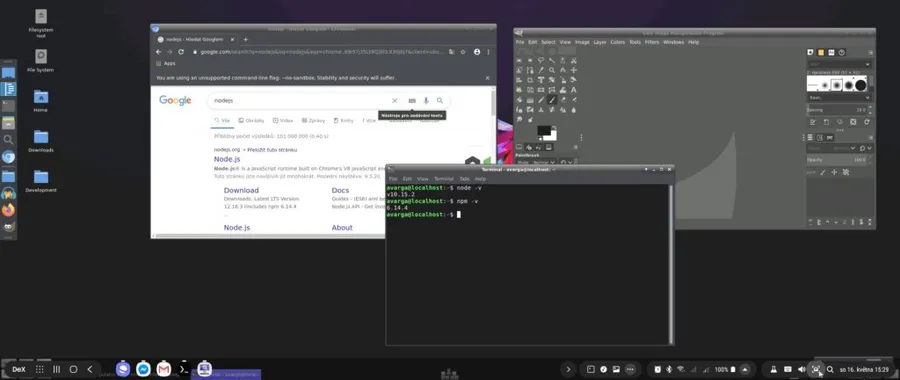Open the Docs sitelink on Google

tap(340, 190)
